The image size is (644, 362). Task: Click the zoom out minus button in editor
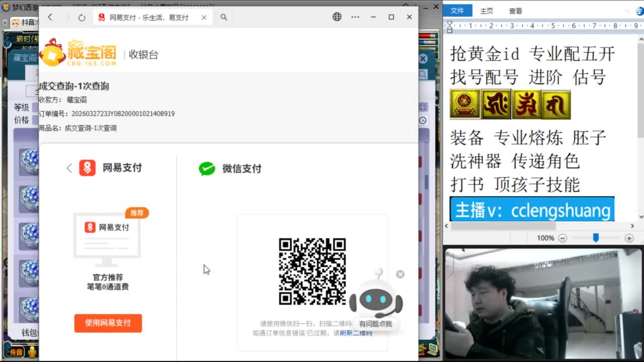(562, 238)
